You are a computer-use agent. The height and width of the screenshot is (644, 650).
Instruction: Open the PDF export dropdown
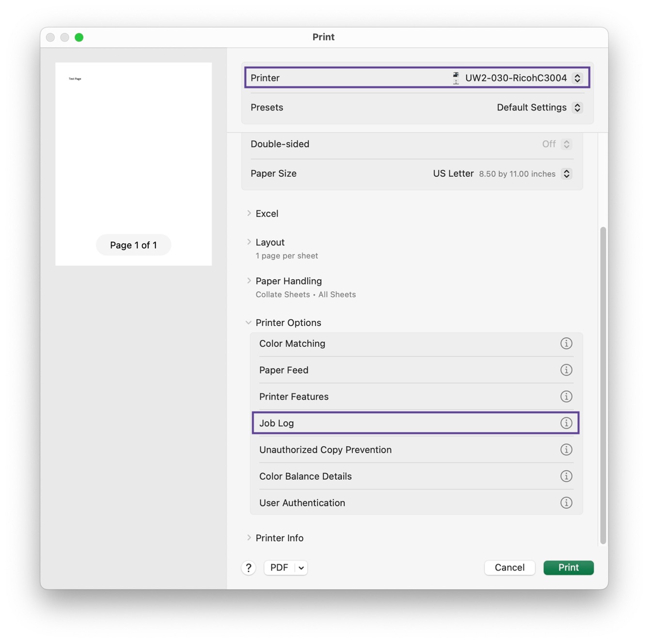(285, 567)
